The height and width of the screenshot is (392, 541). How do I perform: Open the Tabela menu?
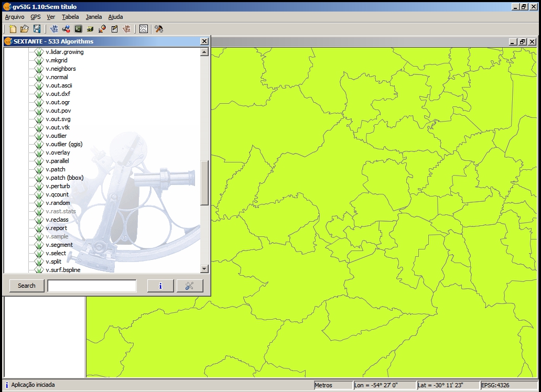click(70, 17)
